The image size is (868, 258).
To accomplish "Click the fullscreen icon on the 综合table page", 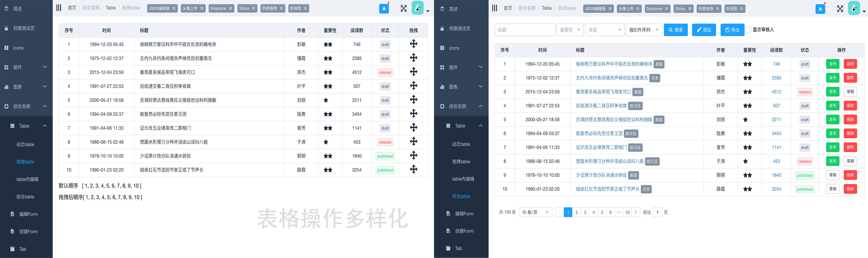I will pos(840,9).
